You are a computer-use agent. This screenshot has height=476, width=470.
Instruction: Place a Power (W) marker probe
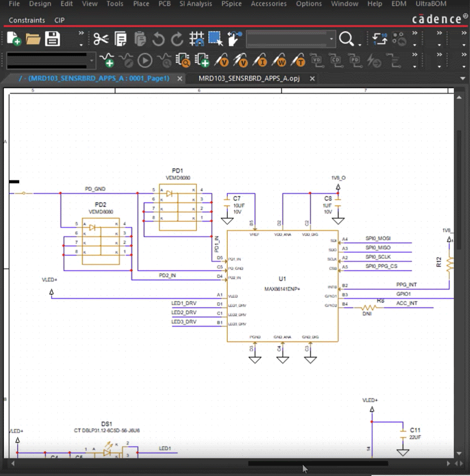tap(279, 60)
